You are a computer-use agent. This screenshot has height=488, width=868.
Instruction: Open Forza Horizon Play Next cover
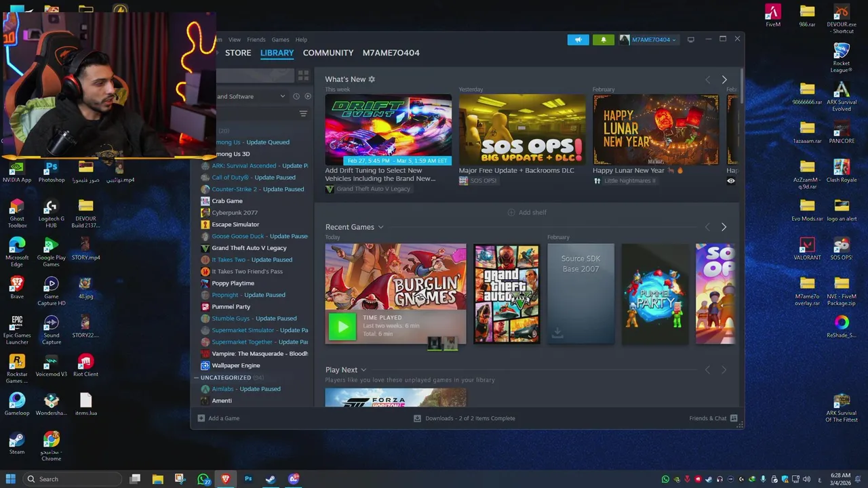coord(395,397)
